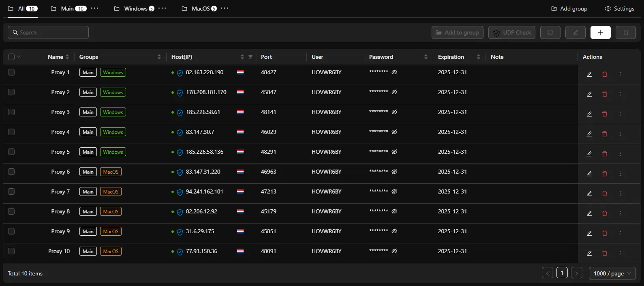Click the toolbar edit pencil button

(576, 32)
